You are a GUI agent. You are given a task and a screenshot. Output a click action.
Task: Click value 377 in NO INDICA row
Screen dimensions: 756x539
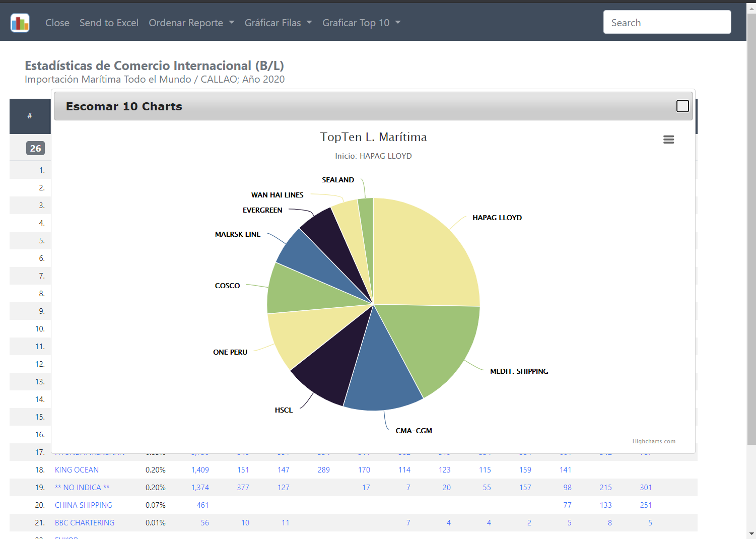(243, 488)
